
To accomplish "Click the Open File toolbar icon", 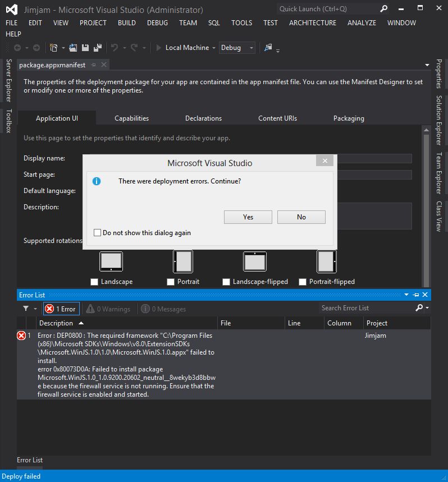I will (x=73, y=48).
